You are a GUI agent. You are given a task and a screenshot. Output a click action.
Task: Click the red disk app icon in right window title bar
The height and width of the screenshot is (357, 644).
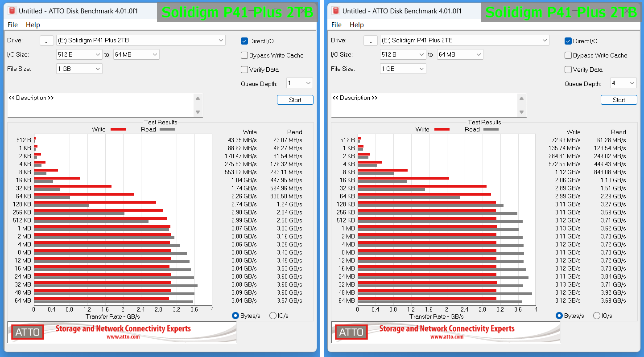(x=336, y=11)
